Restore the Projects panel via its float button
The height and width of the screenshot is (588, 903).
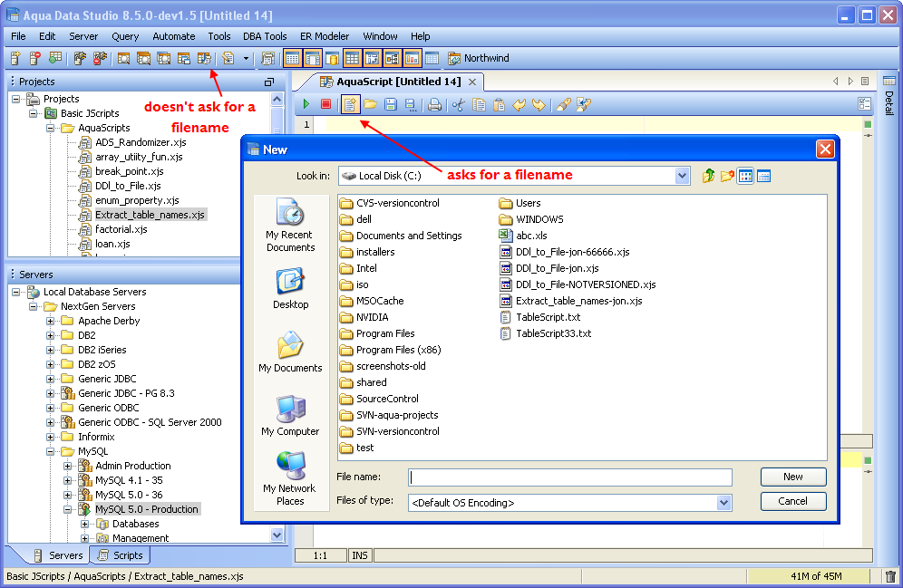(x=269, y=82)
